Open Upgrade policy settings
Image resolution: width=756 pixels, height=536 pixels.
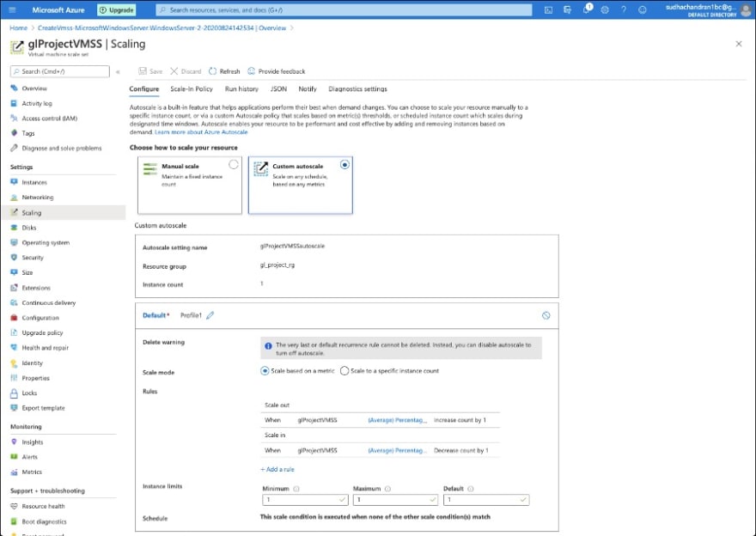[x=42, y=332]
